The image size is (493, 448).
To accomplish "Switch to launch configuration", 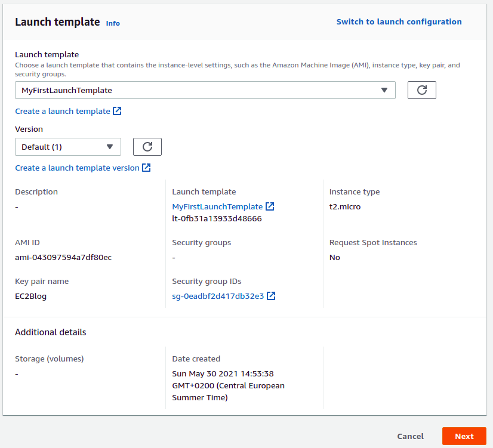I will tap(399, 21).
